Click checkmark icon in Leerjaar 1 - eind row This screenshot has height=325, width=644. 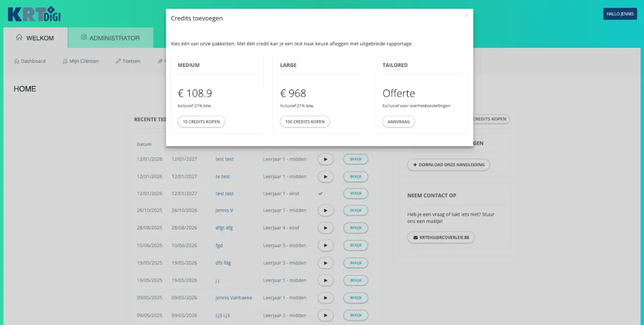pyautogui.click(x=320, y=193)
